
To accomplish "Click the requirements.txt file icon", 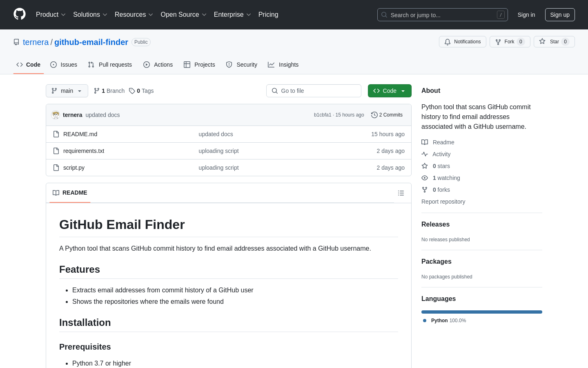I will [56, 151].
